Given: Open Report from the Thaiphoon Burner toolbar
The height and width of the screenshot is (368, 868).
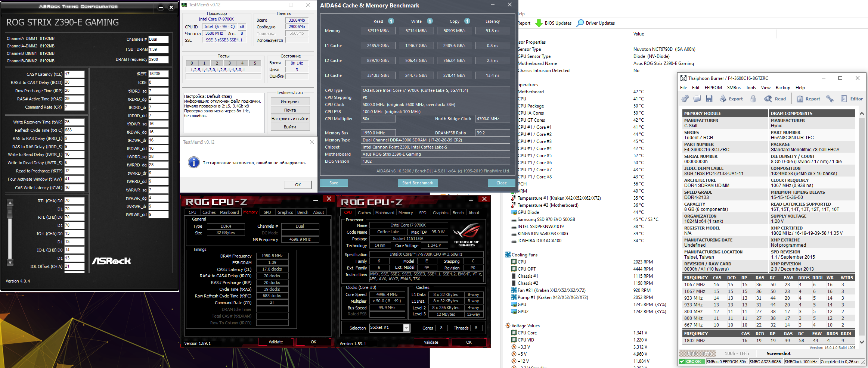Looking at the screenshot, I should 808,99.
